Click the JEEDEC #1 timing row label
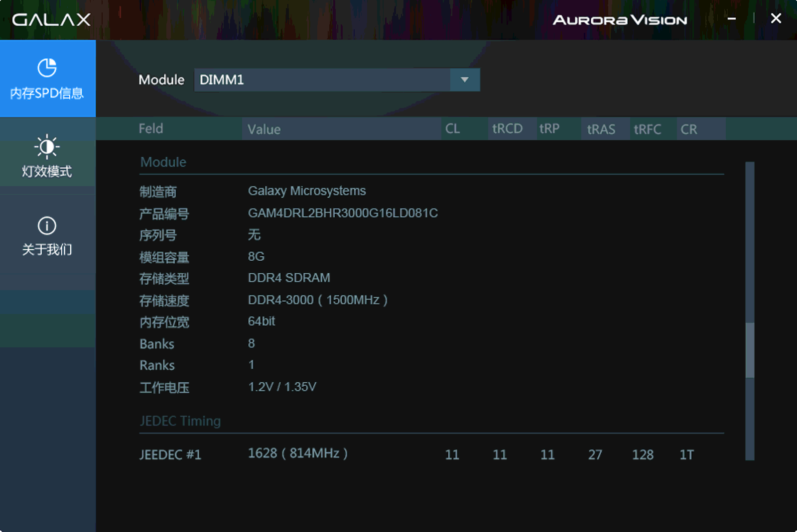The height and width of the screenshot is (532, 797). point(170,455)
